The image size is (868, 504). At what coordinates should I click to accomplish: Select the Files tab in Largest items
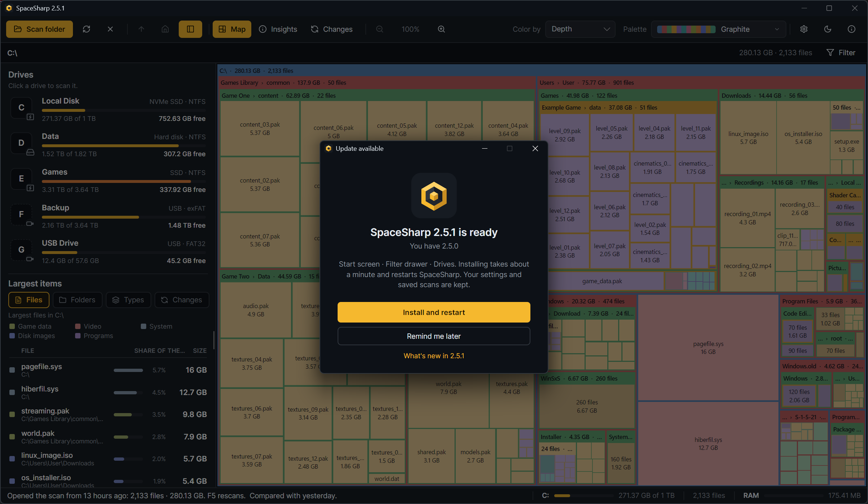point(29,300)
